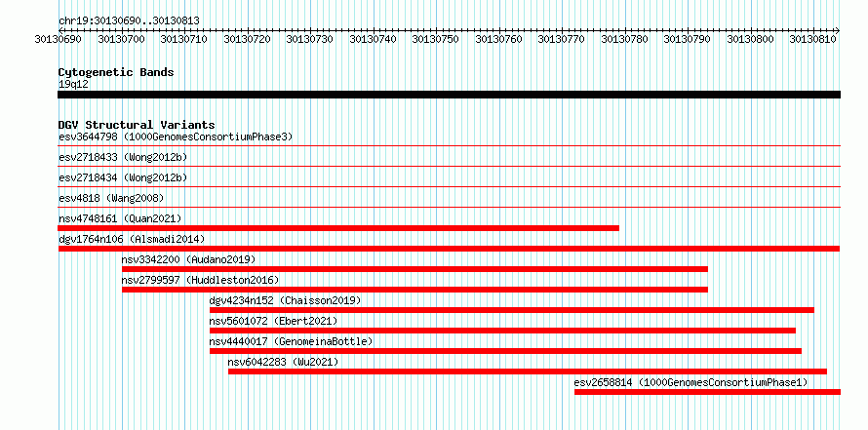Click the red bar under dgv1764n106
868x430 pixels.
[x=449, y=249]
